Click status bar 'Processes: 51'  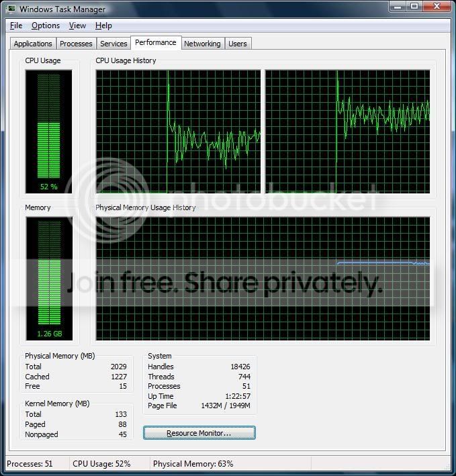coord(30,464)
